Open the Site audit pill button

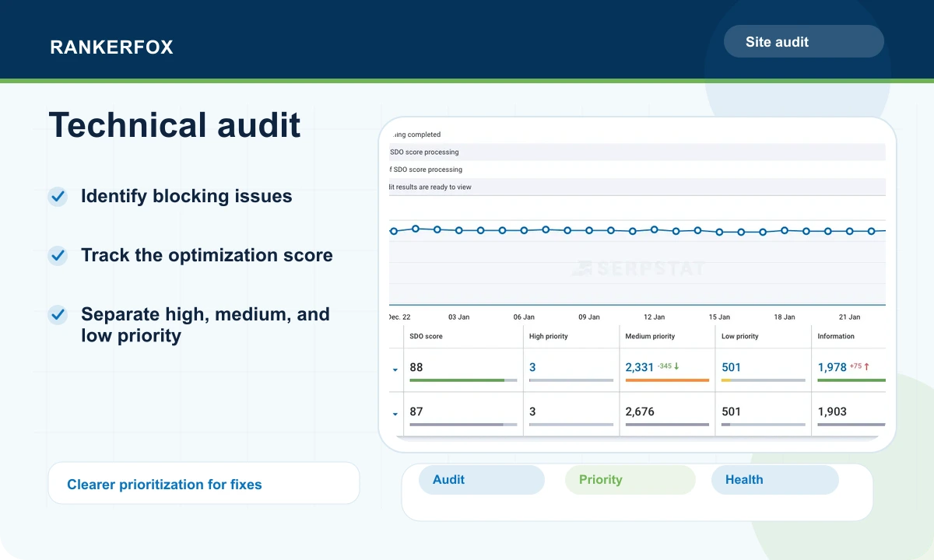[x=804, y=41]
